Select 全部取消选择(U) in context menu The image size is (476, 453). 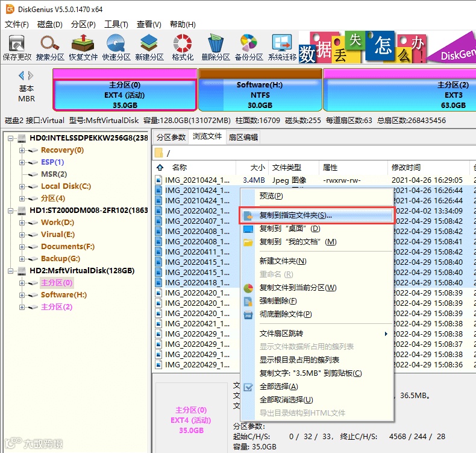317,400
